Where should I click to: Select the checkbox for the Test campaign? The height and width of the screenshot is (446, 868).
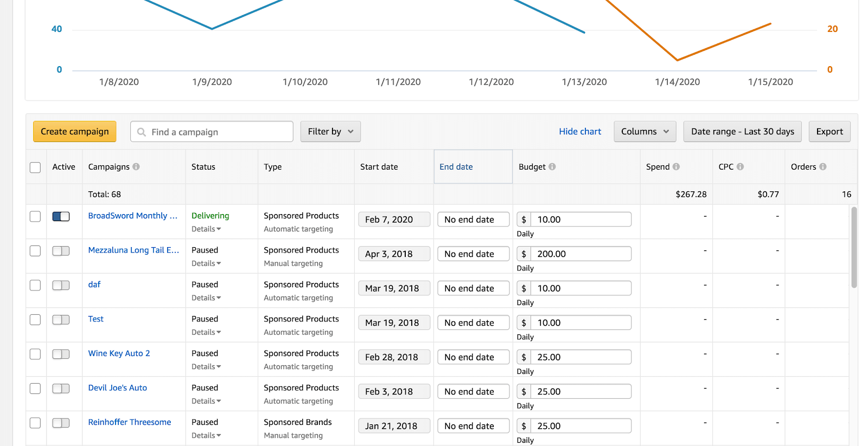(35, 320)
